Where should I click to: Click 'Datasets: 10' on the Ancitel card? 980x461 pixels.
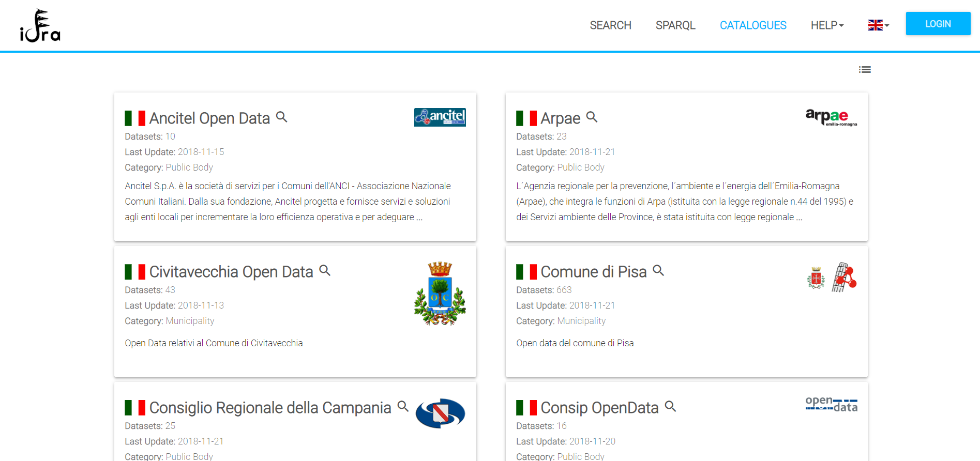coord(150,136)
